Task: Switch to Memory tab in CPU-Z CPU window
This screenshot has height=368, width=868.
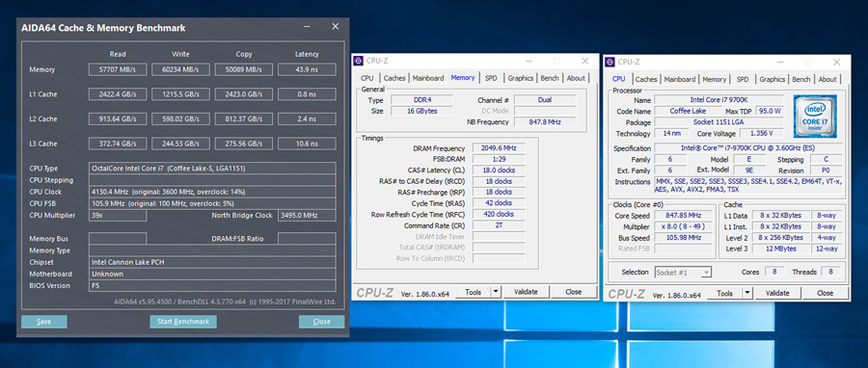Action: (714, 80)
